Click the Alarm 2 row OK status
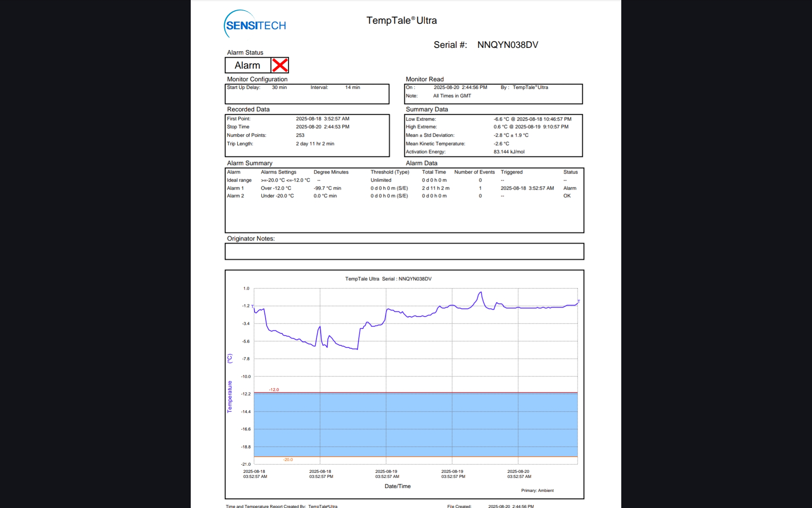This screenshot has height=508, width=812. (x=567, y=196)
